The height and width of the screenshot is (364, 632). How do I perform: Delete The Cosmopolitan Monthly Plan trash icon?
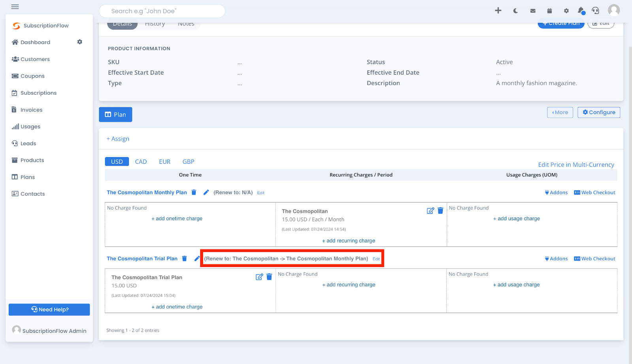point(194,192)
